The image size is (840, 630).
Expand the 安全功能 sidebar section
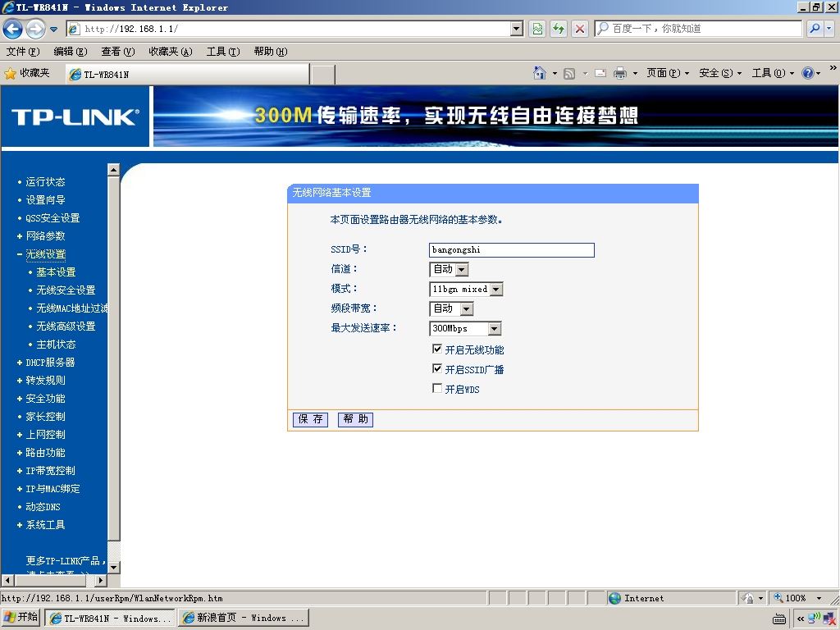(46, 399)
